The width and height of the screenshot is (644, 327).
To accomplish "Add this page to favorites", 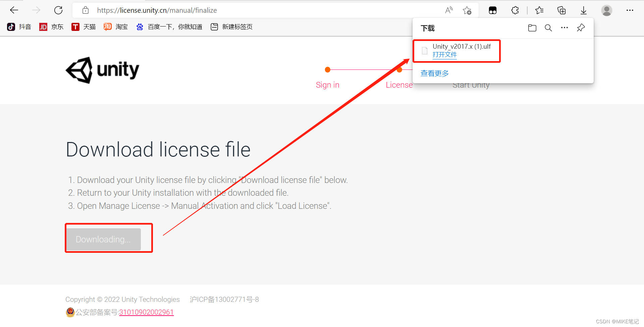I will (x=467, y=10).
